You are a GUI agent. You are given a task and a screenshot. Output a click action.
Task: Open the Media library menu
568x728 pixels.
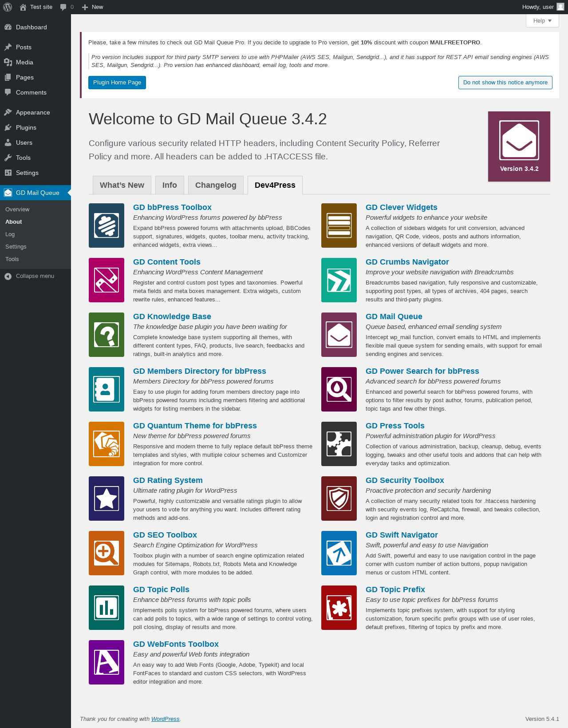35,62
